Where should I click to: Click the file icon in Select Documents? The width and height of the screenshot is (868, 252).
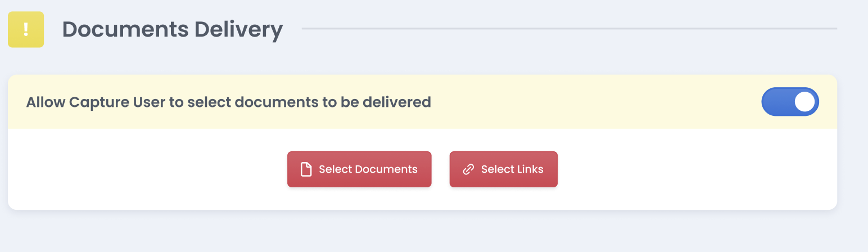pyautogui.click(x=306, y=169)
